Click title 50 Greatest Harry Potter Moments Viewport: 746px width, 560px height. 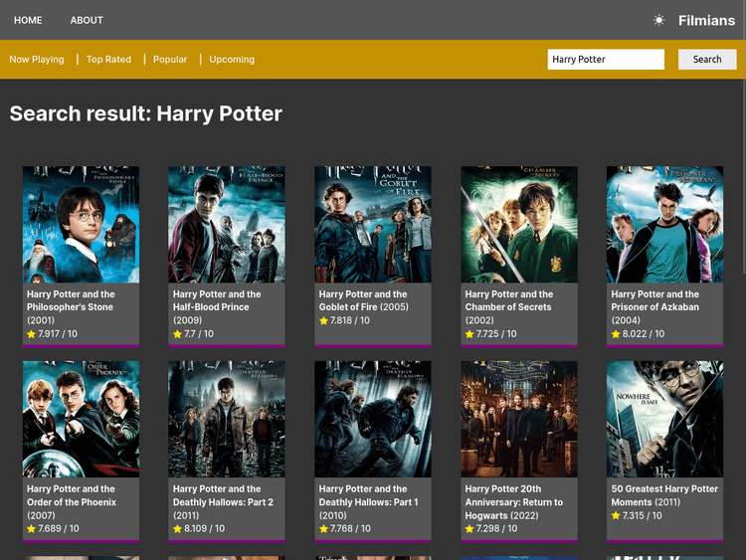point(664,495)
